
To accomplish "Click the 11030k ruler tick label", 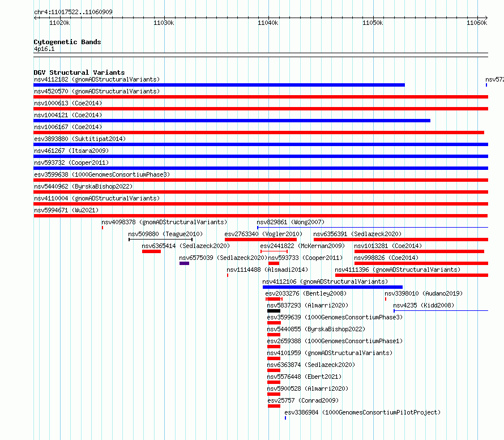I will (164, 23).
